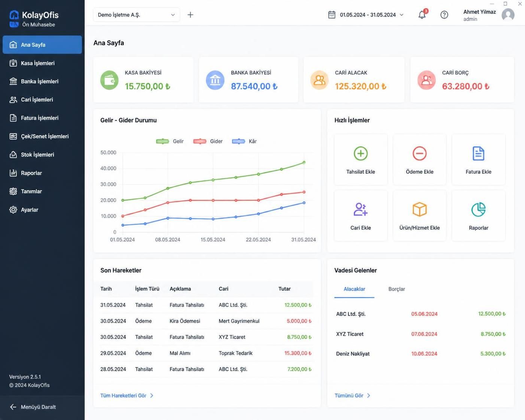The height and width of the screenshot is (420, 525).
Task: Open the help question mark icon
Action: [444, 15]
